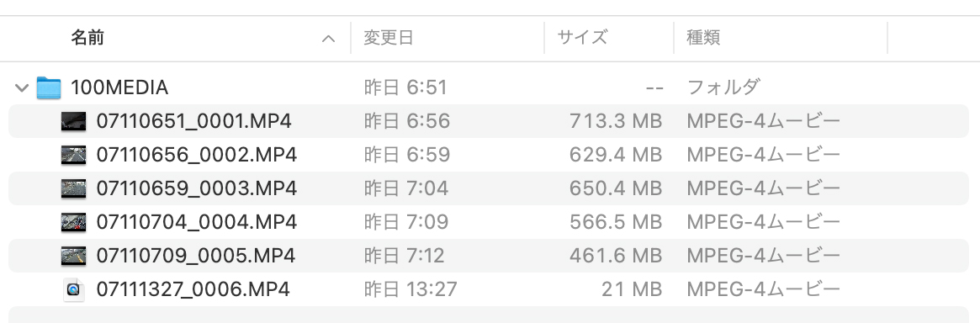Viewport: 980px width, 323px height.
Task: Collapse the 100MEDIA folder disclosure chevron
Action: 22,87
